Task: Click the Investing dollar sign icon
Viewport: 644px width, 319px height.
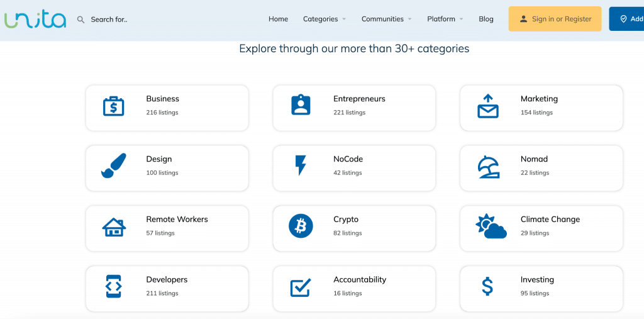Action: (x=487, y=286)
